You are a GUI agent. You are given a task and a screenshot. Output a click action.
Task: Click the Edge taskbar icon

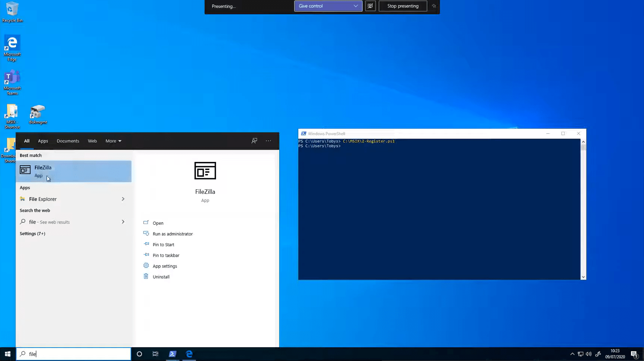[189, 354]
